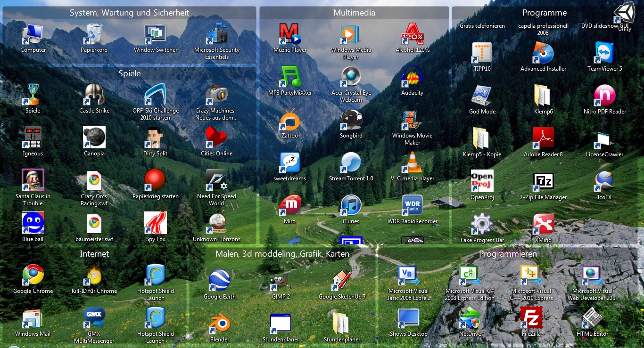Launch the Window Switcher
The height and width of the screenshot is (348, 644).
(x=156, y=34)
